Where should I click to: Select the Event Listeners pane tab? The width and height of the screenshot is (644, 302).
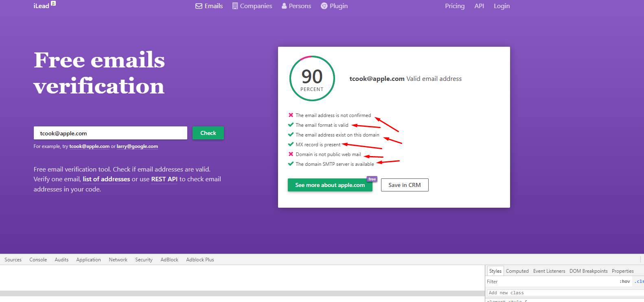[549, 271]
